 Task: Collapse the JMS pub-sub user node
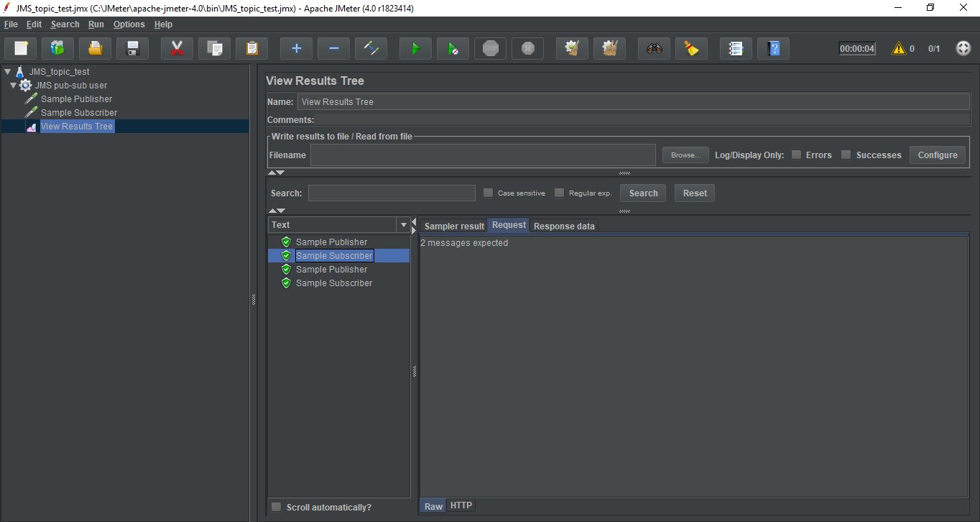14,86
